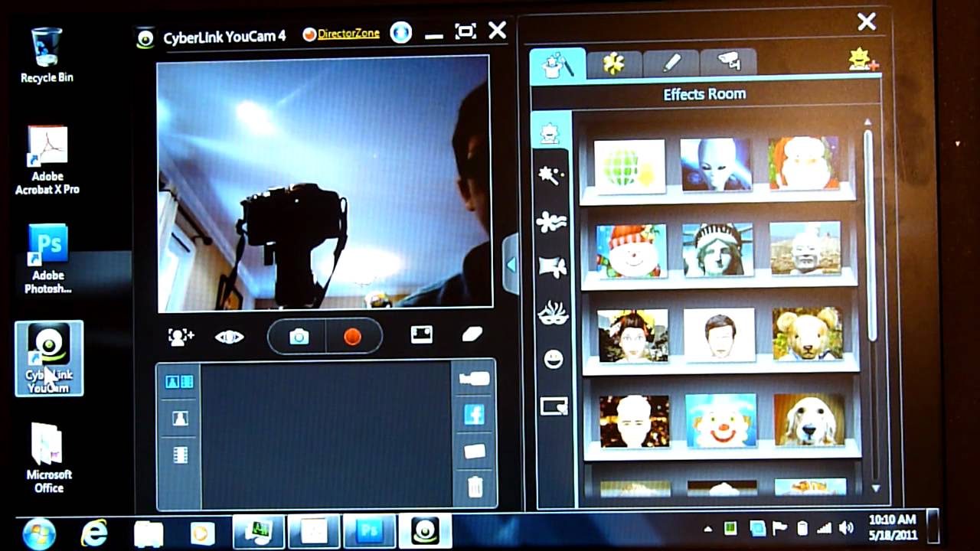Image resolution: width=980 pixels, height=551 pixels.
Task: Apply the Statue of Liberty avatar
Action: point(717,249)
